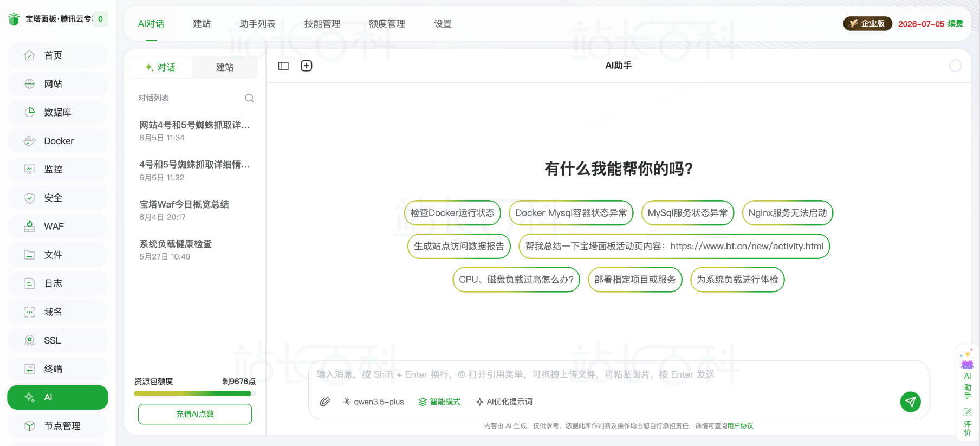Choose the MySql服务状态异常 suggestion
Viewport: 980px width, 446px height.
[688, 213]
